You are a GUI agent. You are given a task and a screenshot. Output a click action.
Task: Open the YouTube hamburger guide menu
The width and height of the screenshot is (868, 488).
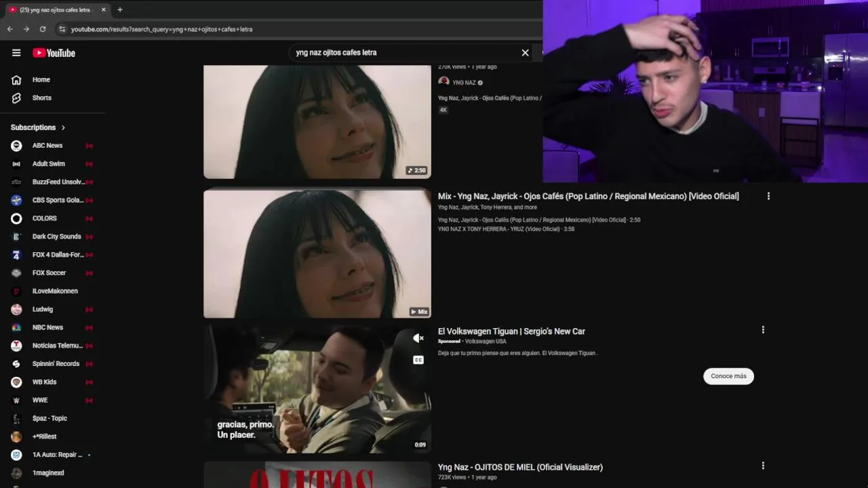[x=16, y=53]
